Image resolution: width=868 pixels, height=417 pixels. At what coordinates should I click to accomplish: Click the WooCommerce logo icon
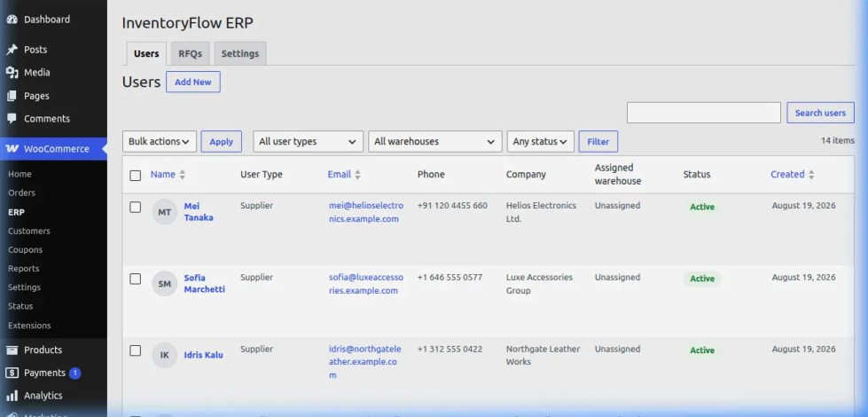(x=12, y=149)
